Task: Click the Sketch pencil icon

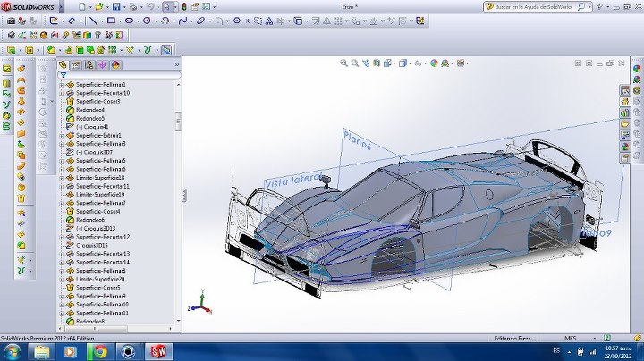Action: point(54,21)
